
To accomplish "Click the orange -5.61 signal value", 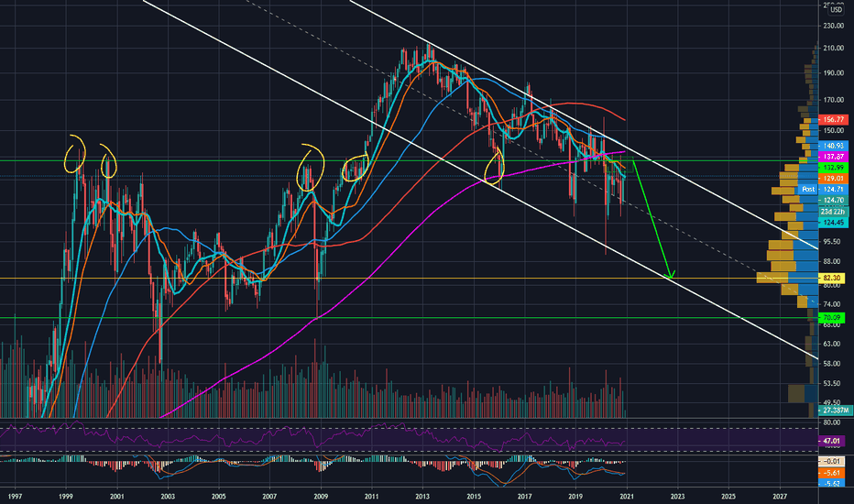I will tap(831, 473).
